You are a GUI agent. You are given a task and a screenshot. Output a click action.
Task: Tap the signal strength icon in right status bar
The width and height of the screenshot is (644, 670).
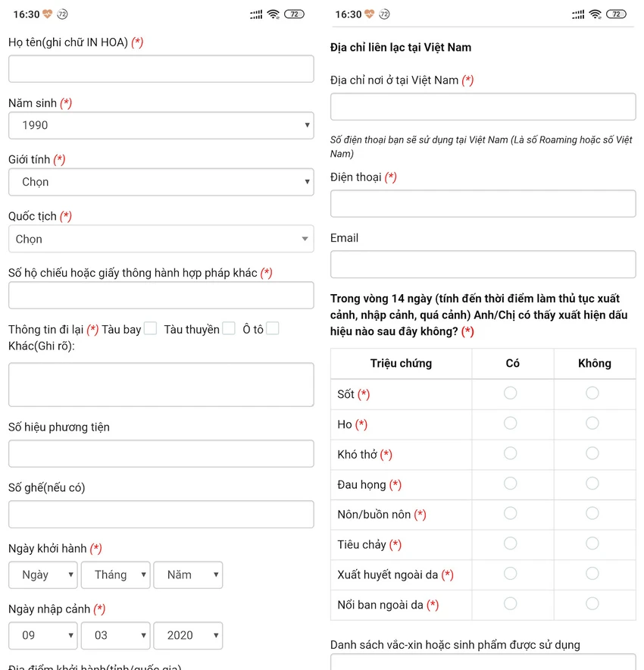click(x=578, y=15)
